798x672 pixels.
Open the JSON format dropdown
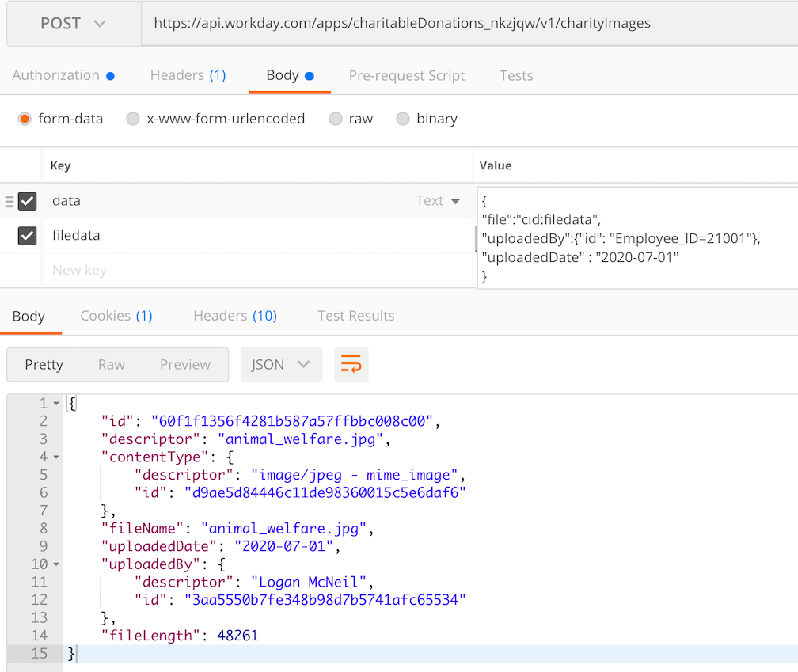(281, 365)
